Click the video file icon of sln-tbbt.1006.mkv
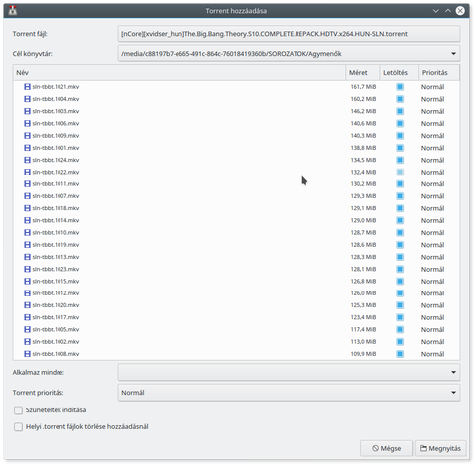The image size is (476, 466). [27, 123]
